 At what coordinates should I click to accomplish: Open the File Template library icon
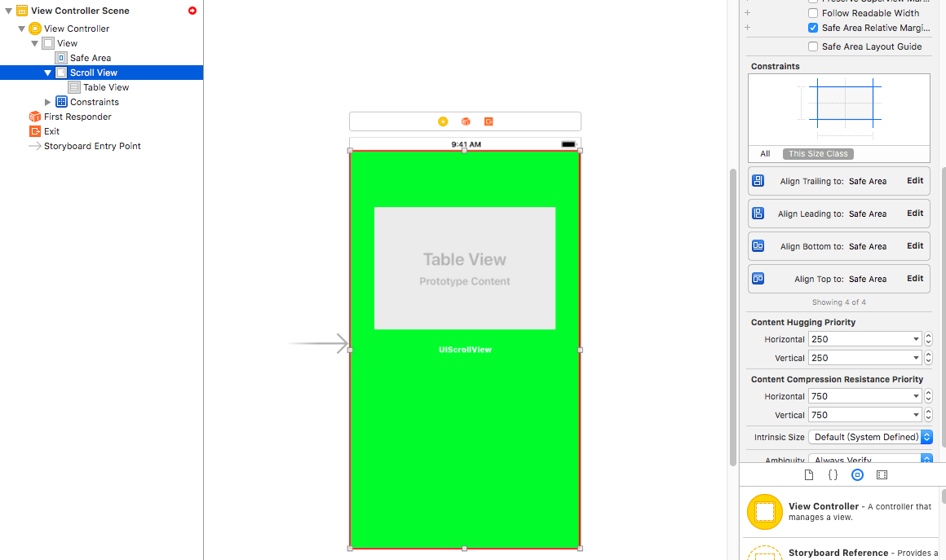click(809, 474)
